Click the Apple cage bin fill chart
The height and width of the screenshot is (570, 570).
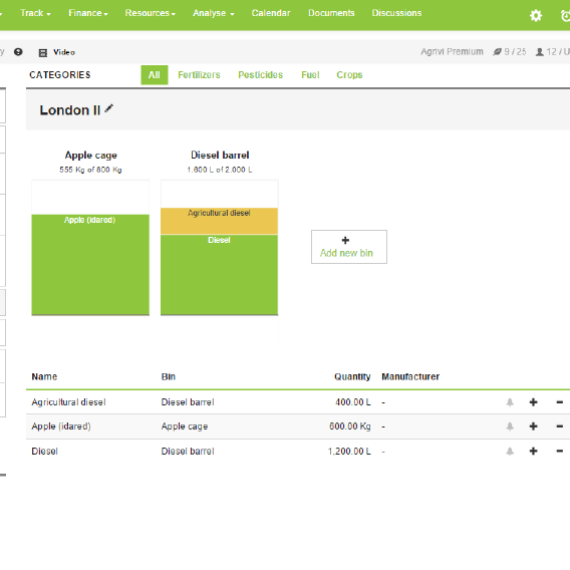[x=91, y=247]
